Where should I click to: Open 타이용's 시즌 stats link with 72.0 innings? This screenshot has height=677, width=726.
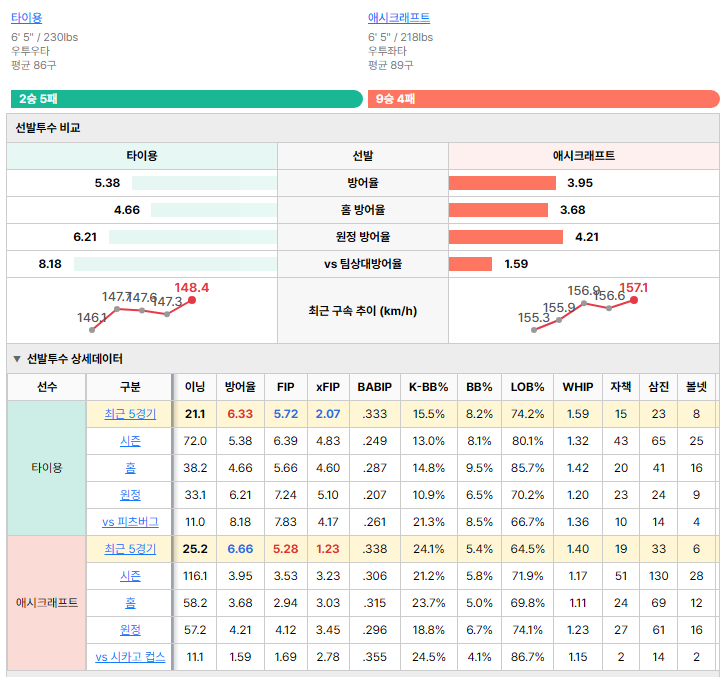pos(130,441)
